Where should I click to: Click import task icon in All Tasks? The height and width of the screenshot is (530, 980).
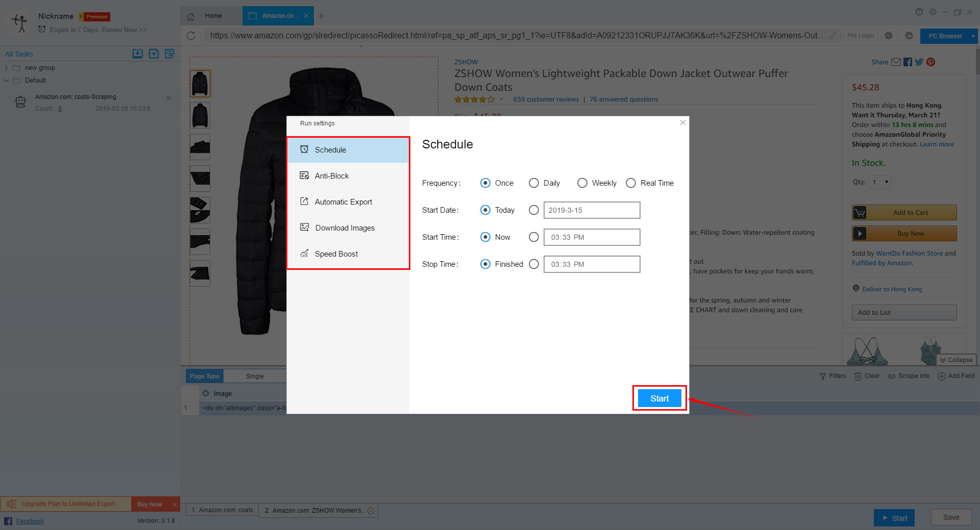138,54
